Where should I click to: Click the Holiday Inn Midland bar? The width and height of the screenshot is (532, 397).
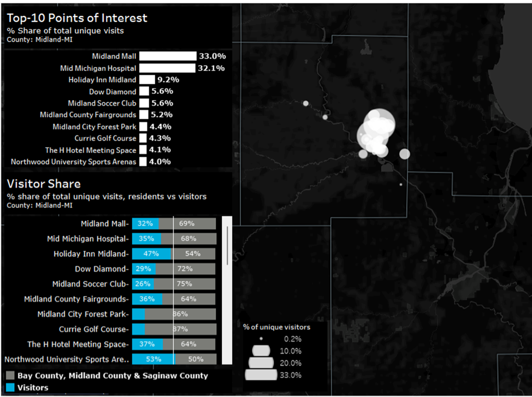click(x=147, y=80)
